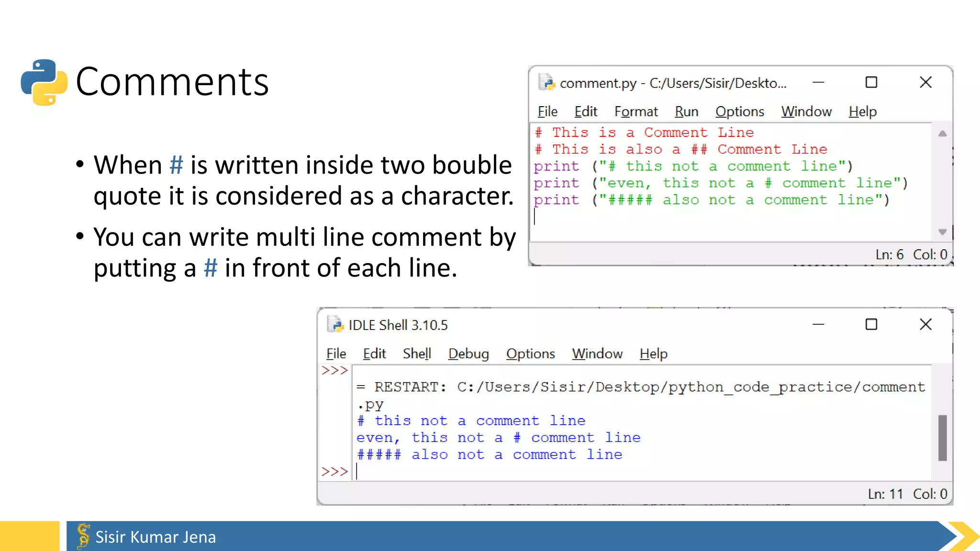Viewport: 980px width, 551px height.
Task: Click the 'Comments' slide heading
Action: pyautogui.click(x=172, y=82)
